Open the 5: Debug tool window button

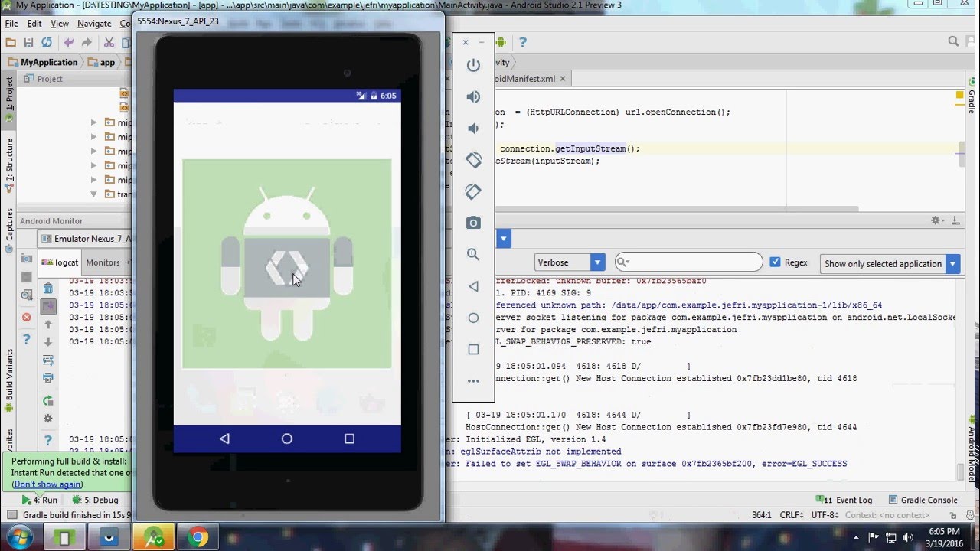[x=96, y=500]
